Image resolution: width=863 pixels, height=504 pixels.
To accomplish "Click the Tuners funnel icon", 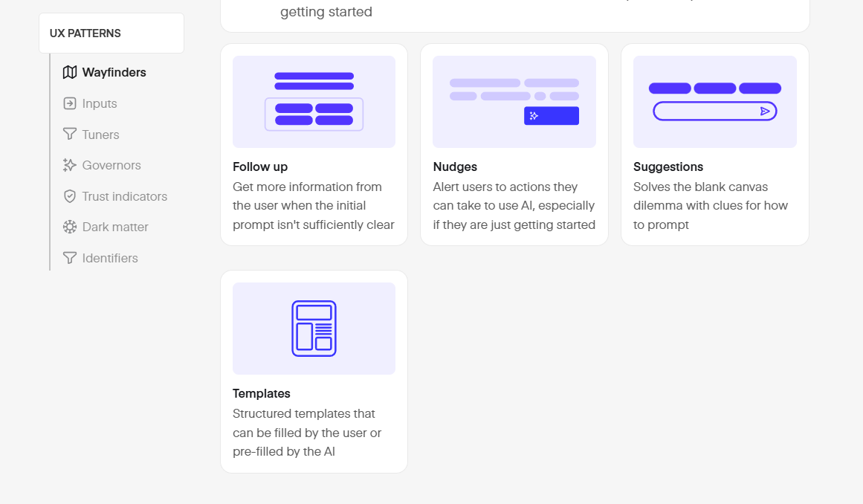I will (70, 135).
